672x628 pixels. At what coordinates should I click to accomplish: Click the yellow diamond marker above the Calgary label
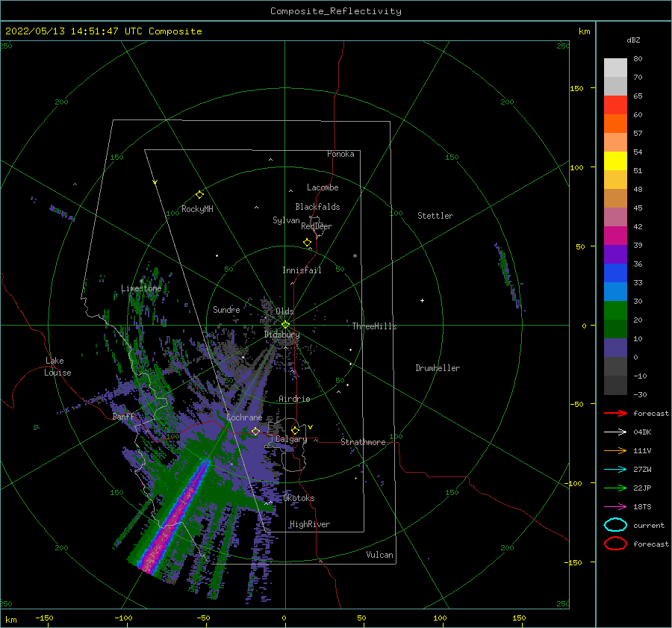coord(295,430)
